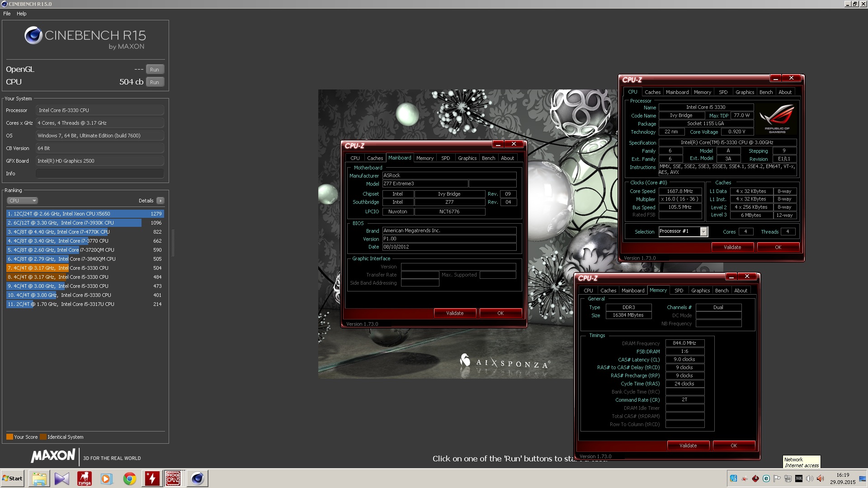
Task: Open Memory tab in Mainboard CPU-Z window
Action: pyautogui.click(x=425, y=158)
